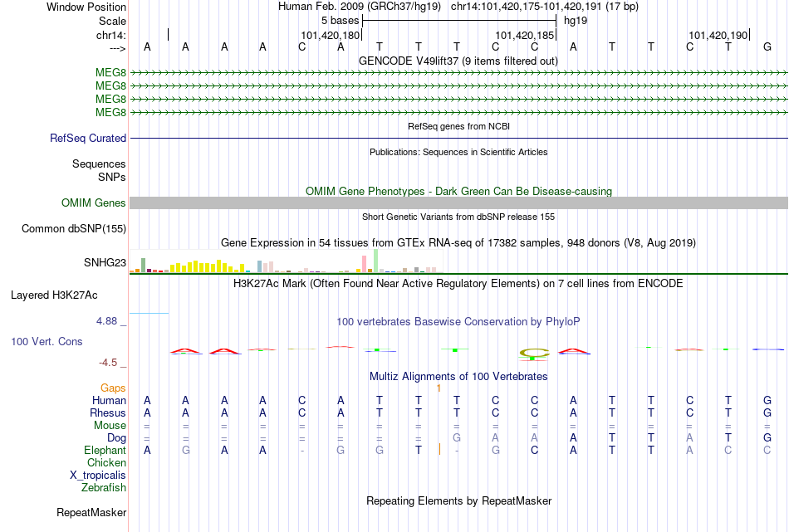Click the 'RepeatMasker' track label
The width and height of the screenshot is (789, 532).
click(91, 512)
